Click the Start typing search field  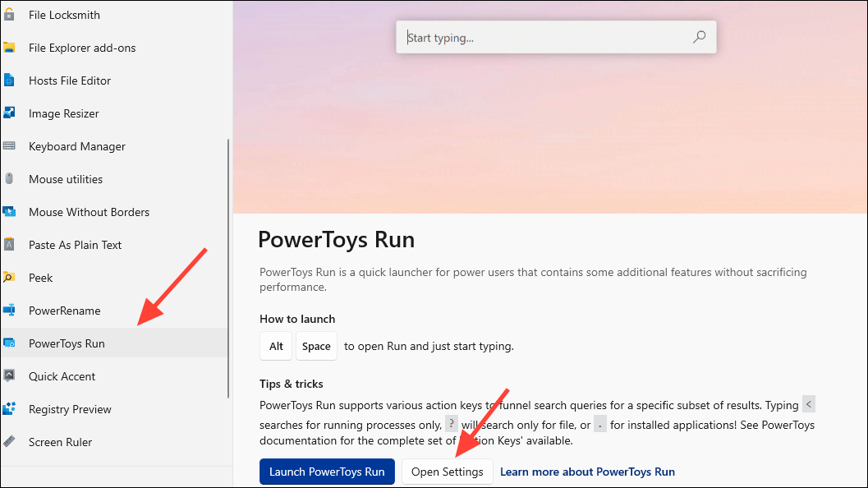(556, 37)
